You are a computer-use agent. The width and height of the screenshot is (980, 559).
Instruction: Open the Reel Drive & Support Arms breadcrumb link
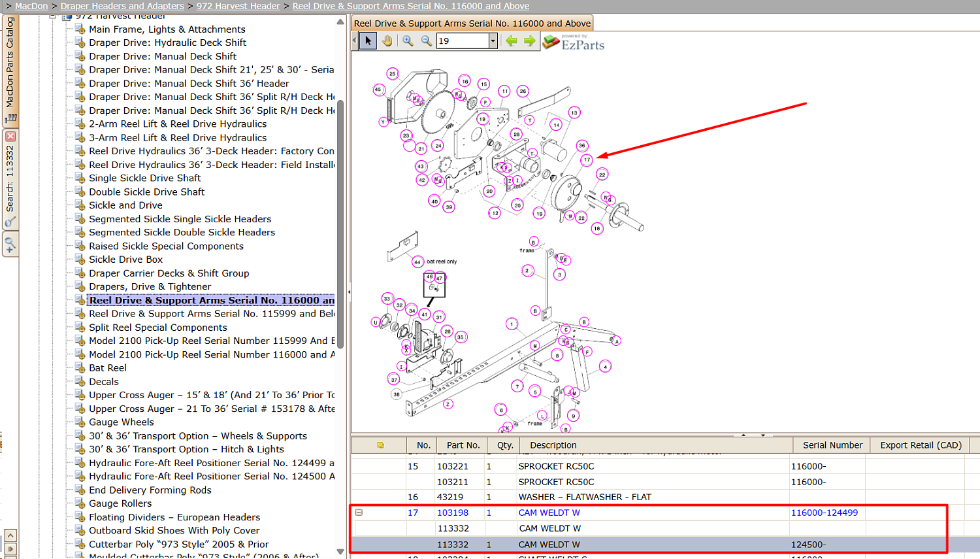(x=411, y=6)
